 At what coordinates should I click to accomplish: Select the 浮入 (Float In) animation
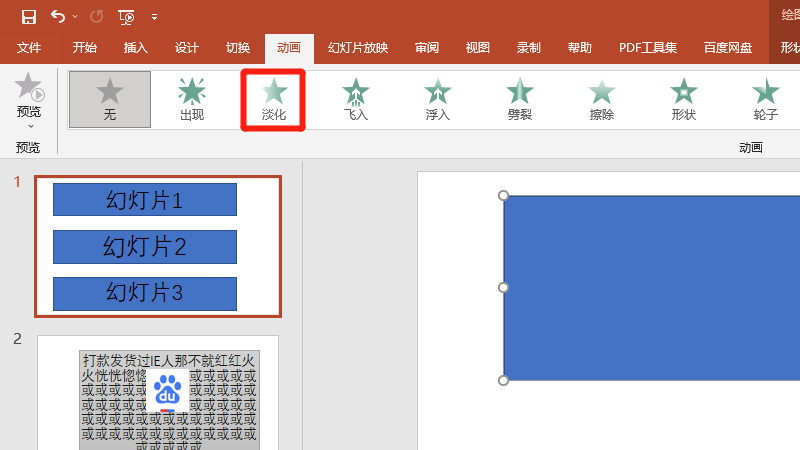click(x=438, y=99)
